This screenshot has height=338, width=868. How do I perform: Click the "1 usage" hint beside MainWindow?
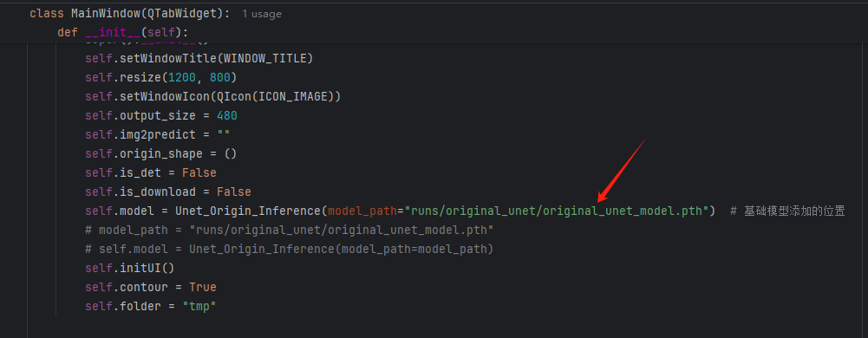point(261,14)
